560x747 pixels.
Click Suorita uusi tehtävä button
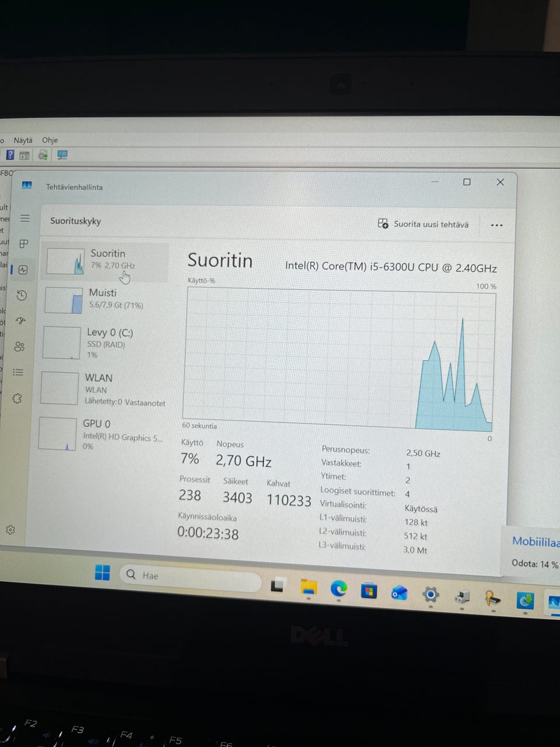(423, 224)
